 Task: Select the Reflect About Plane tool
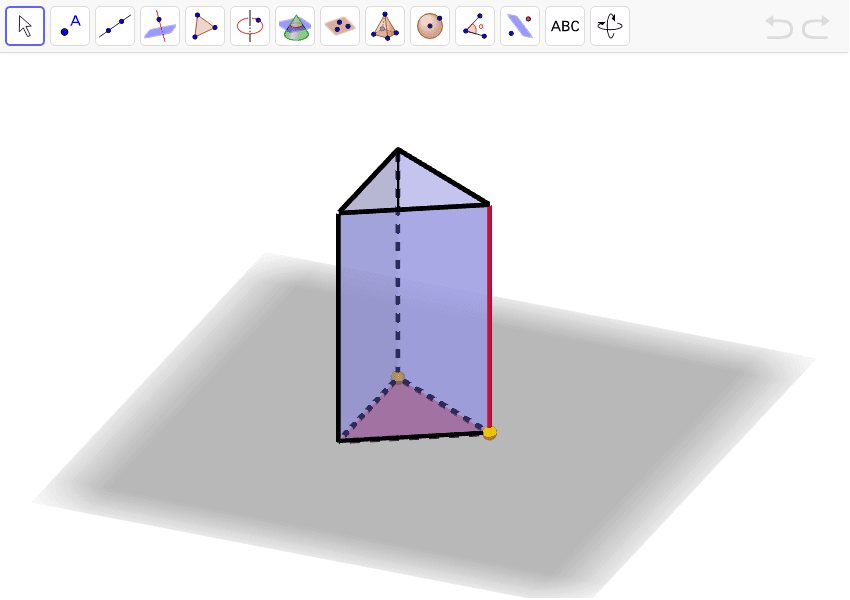[x=519, y=25]
